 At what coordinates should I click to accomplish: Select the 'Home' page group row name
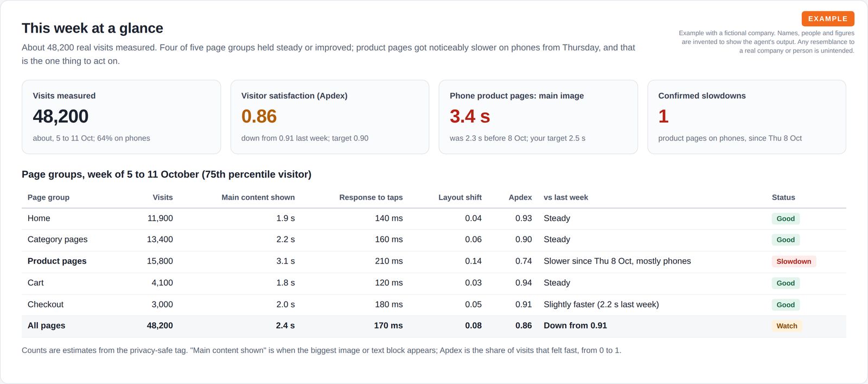coord(39,218)
